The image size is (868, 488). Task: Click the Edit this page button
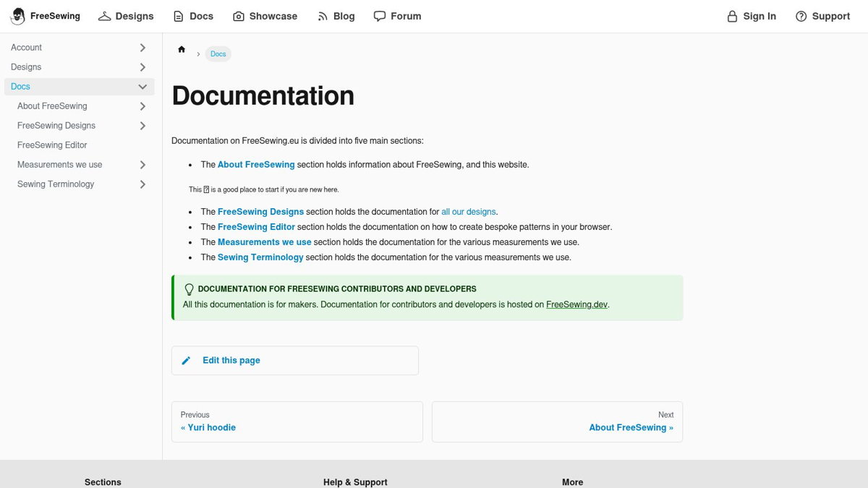click(295, 360)
